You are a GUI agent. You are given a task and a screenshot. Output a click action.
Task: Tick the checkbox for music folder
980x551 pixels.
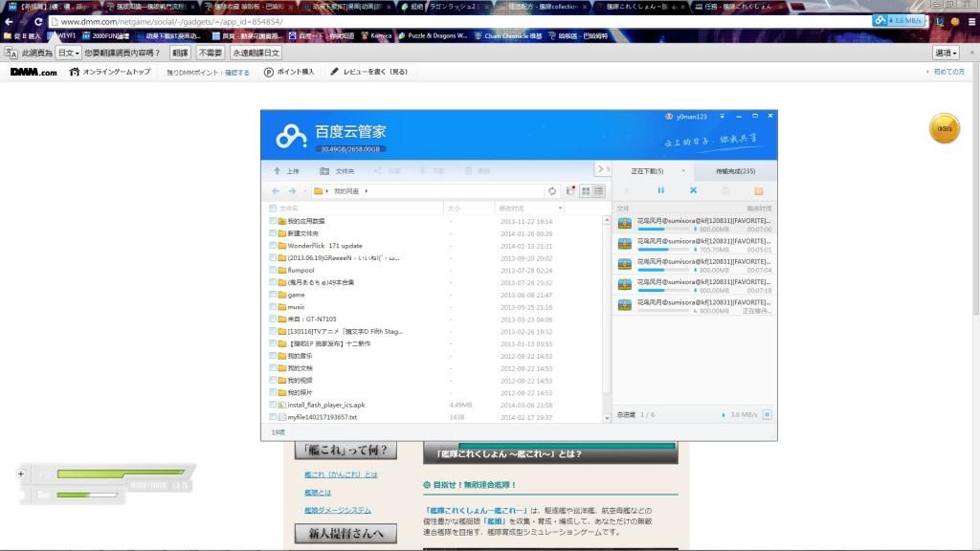(x=273, y=307)
